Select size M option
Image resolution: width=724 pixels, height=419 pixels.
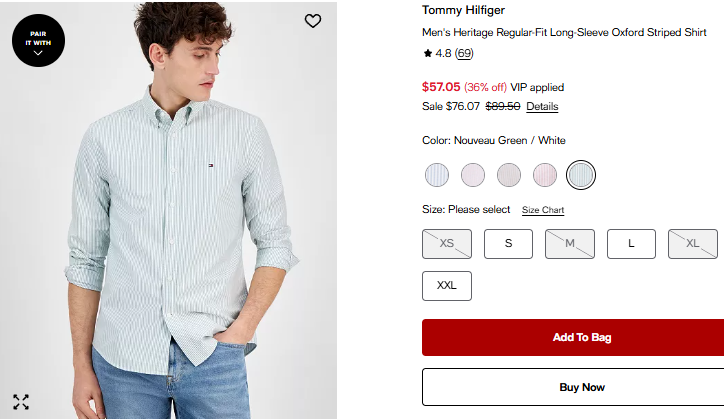tap(570, 244)
